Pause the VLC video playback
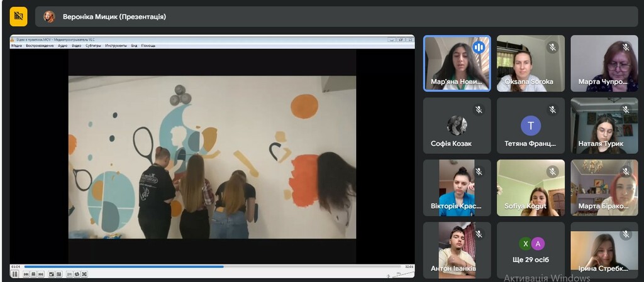The height and width of the screenshot is (282, 644). [14, 274]
